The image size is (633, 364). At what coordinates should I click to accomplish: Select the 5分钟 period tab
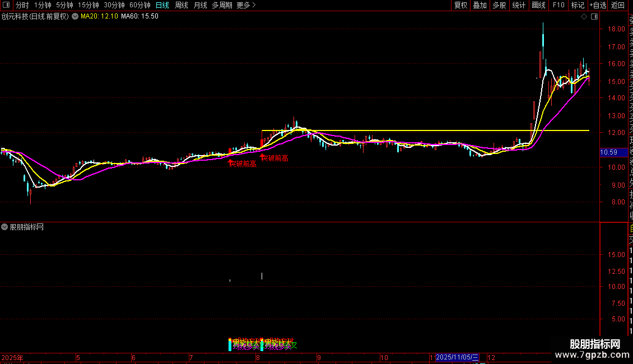pos(64,5)
